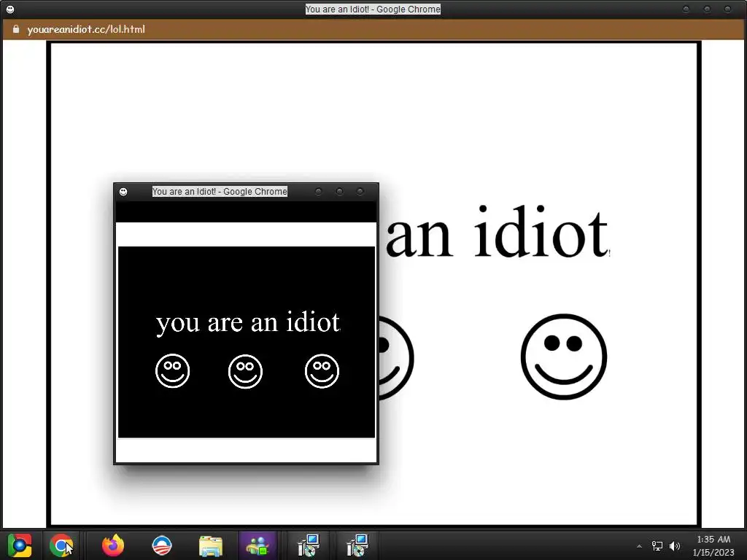Click the 'you are an idiot' text in the popup
747x560 pixels.
click(x=248, y=322)
